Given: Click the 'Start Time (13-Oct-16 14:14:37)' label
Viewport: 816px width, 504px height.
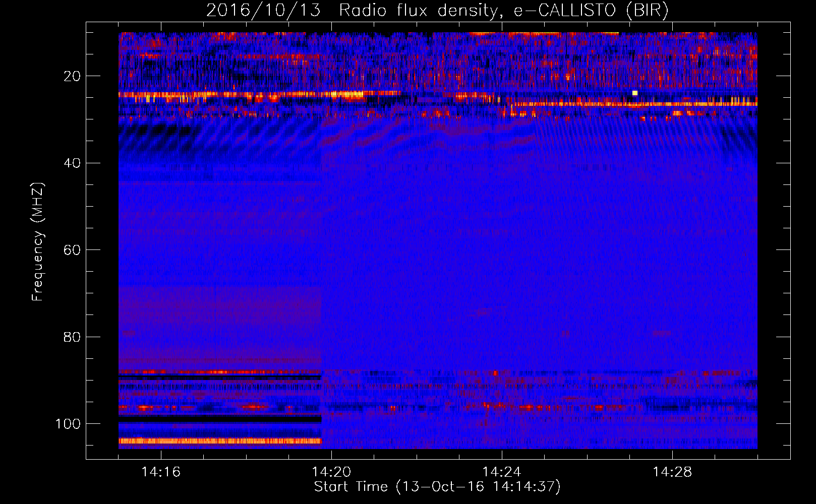Looking at the screenshot, I should (x=437, y=487).
